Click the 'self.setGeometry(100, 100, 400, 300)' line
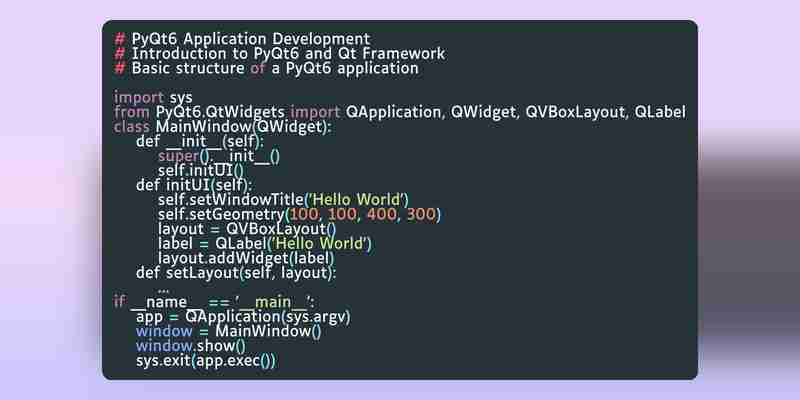800x400 pixels. [x=299, y=214]
